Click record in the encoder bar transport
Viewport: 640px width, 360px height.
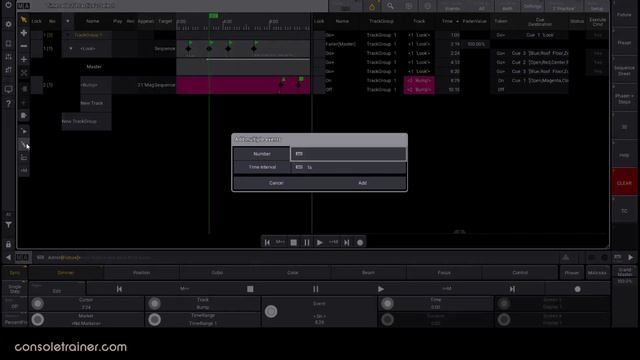[577, 289]
